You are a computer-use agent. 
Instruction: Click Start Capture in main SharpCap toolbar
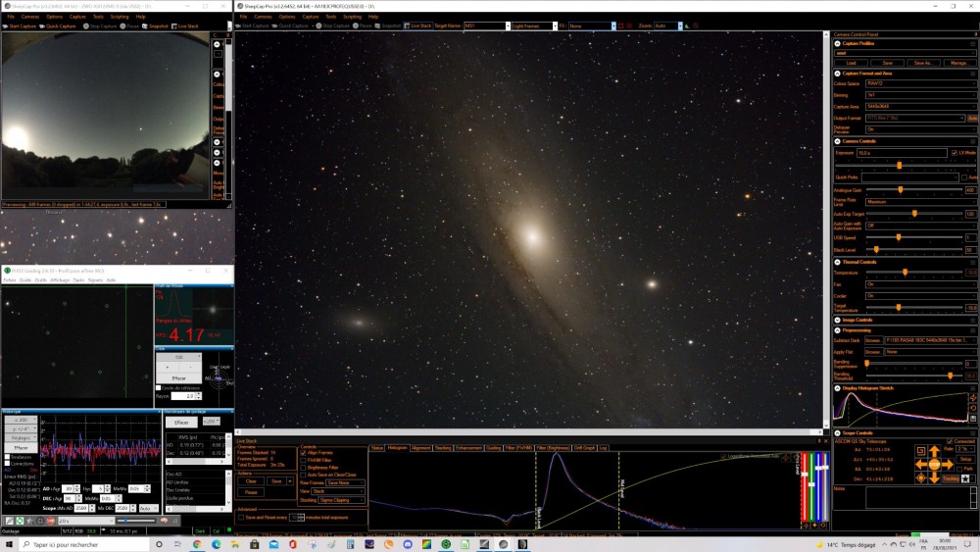[x=252, y=26]
